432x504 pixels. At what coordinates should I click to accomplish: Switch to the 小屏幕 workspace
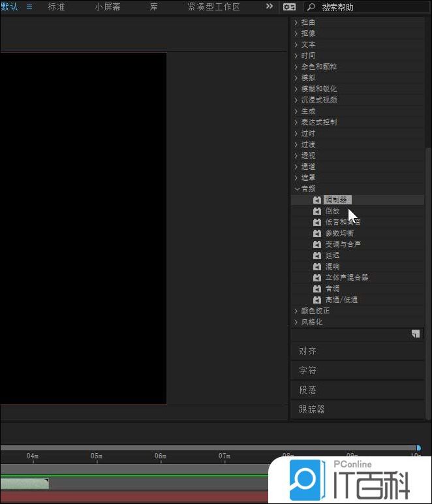(x=108, y=7)
